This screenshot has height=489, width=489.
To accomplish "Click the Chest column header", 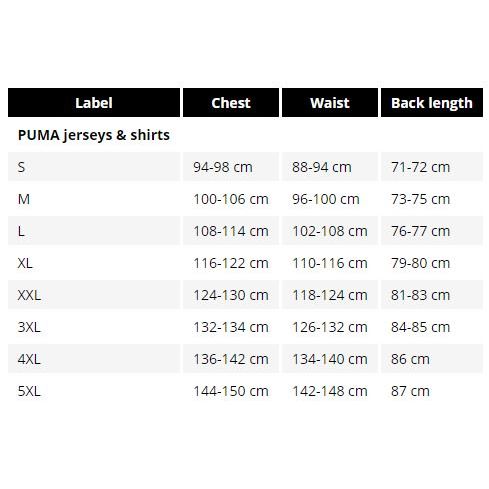I will pyautogui.click(x=231, y=103).
